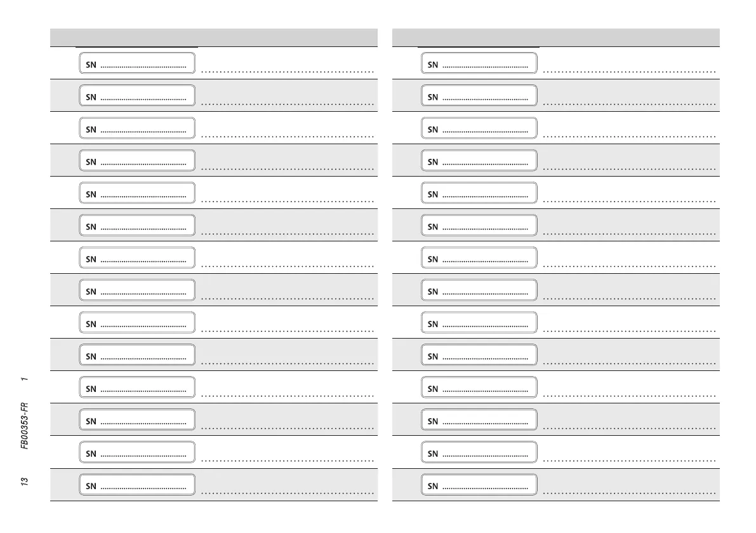Click the fifth SN field in right column
Screen dimensions: 756x533
tap(479, 193)
